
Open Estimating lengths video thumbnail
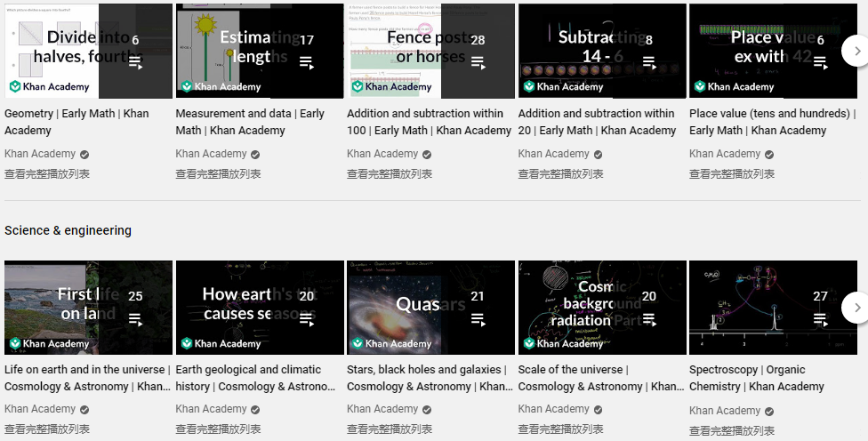(x=260, y=51)
